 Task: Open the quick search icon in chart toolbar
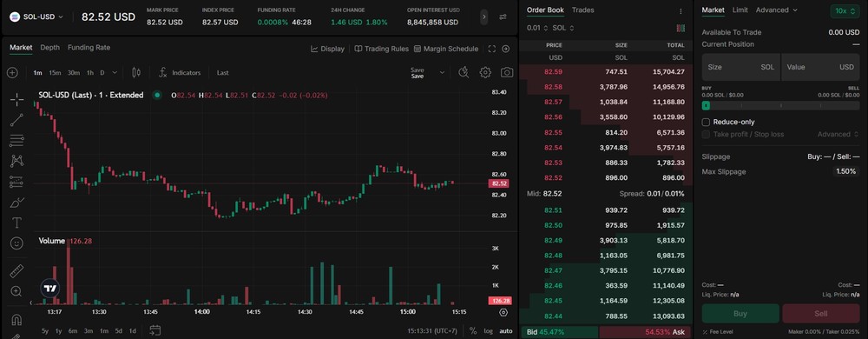pyautogui.click(x=464, y=72)
